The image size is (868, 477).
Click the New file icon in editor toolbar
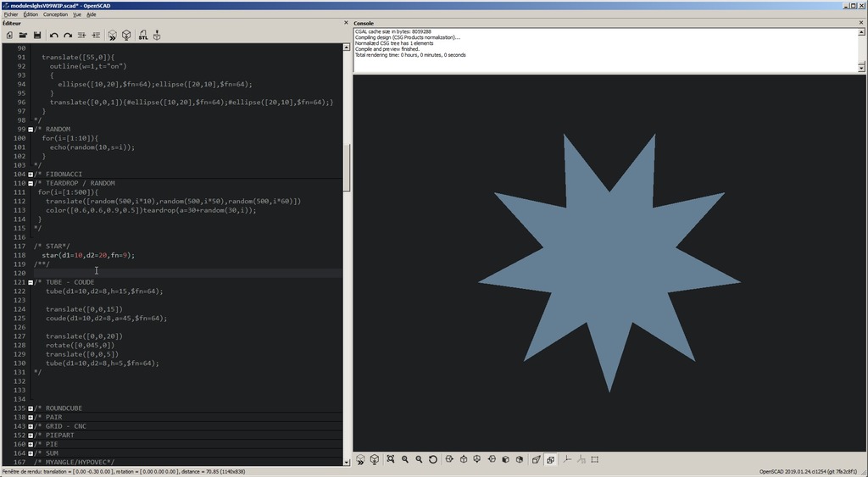click(9, 35)
